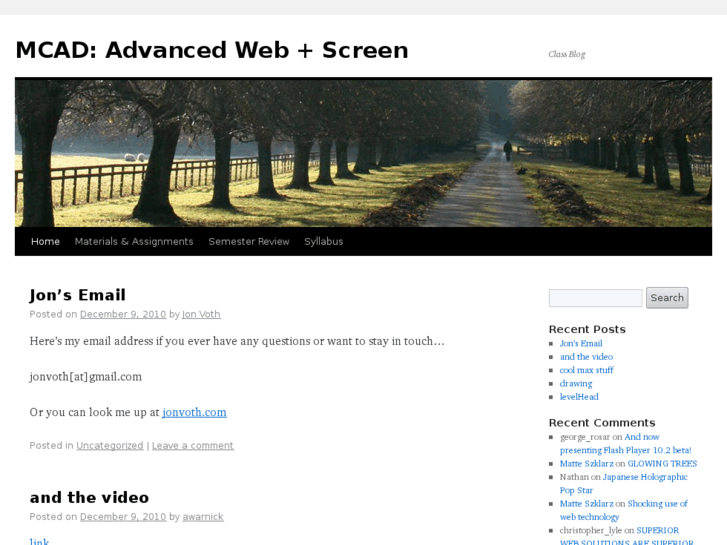Open the Uncategorized category link
Viewport: 727px width, 545px height.
(x=110, y=445)
